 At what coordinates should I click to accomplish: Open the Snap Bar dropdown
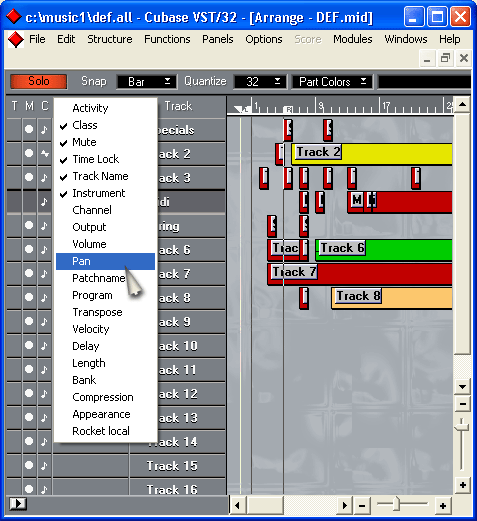tap(147, 82)
